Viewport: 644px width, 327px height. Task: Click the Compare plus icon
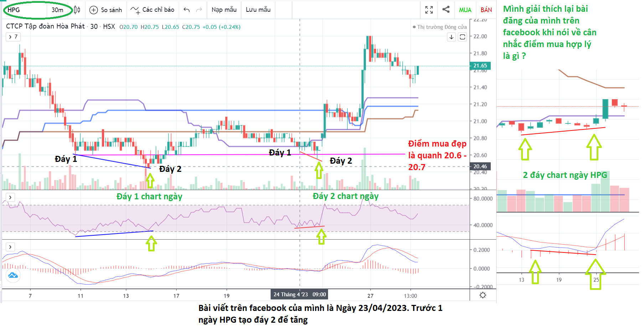pyautogui.click(x=93, y=10)
